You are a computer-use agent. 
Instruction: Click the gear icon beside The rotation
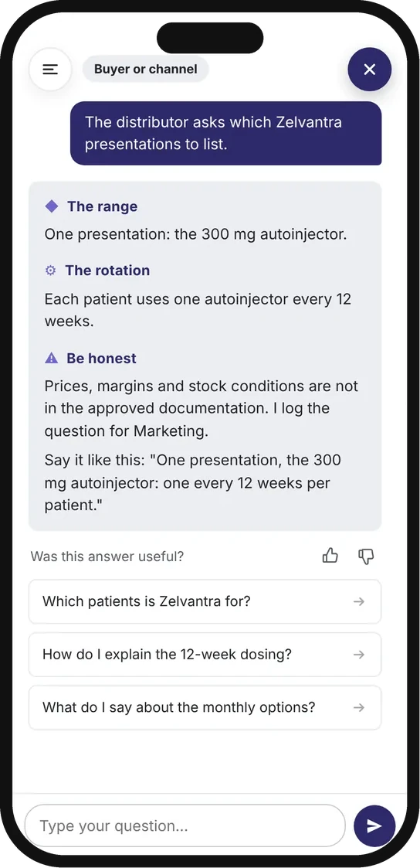point(50,271)
